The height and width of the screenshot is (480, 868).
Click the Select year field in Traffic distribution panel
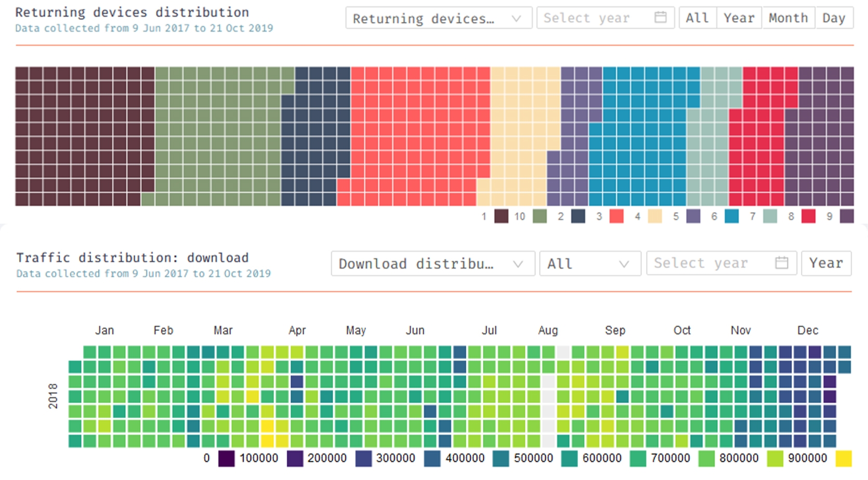tap(721, 263)
